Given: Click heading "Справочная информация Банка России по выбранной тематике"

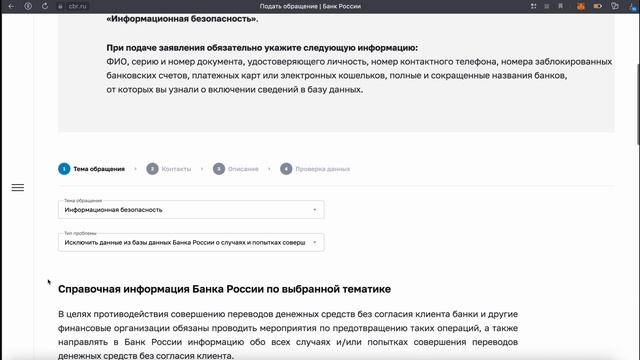Looking at the screenshot, I should pyautogui.click(x=224, y=289).
